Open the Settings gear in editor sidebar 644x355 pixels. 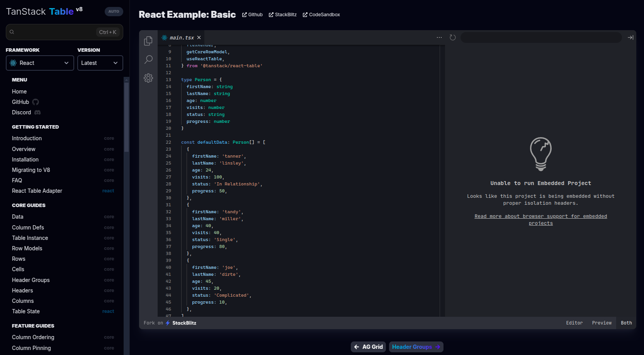pyautogui.click(x=148, y=78)
